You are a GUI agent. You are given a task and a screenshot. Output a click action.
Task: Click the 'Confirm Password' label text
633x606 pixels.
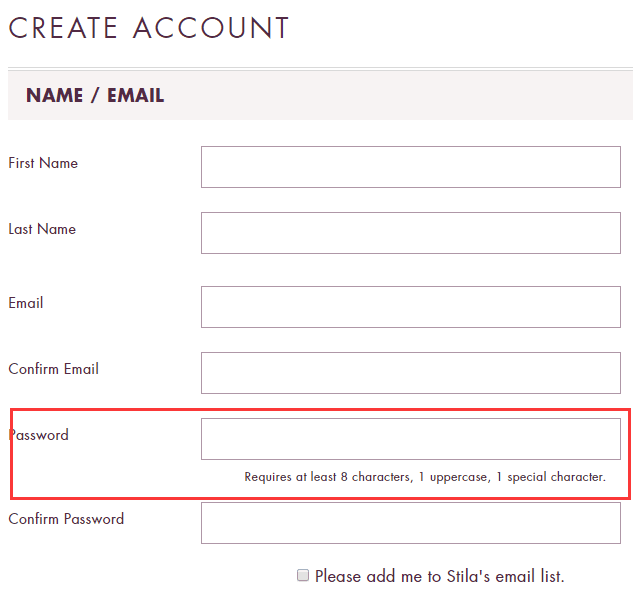(66, 519)
